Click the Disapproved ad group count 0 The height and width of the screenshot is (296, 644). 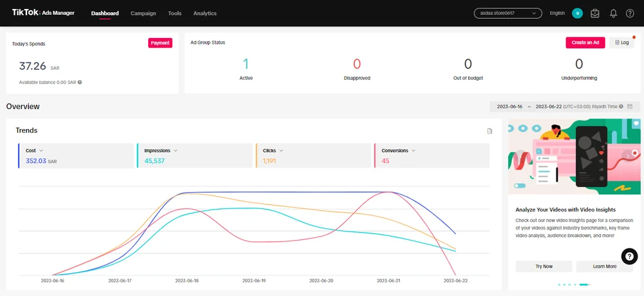coord(357,64)
